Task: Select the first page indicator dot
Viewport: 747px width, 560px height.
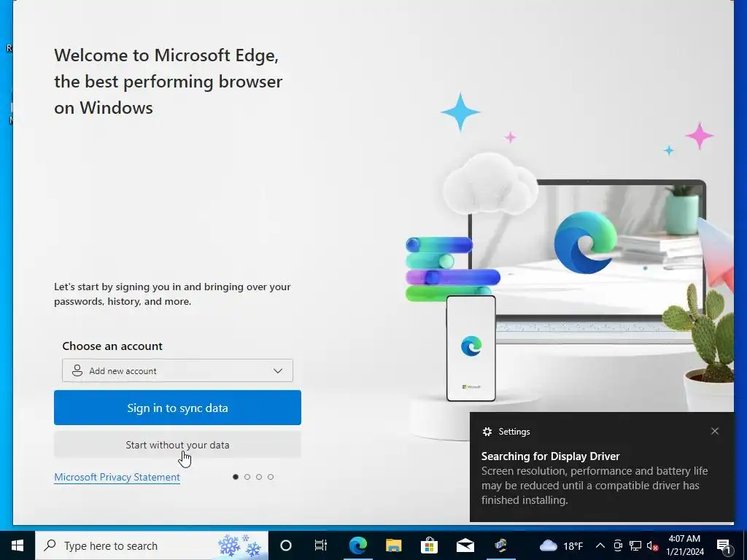Action: point(236,477)
